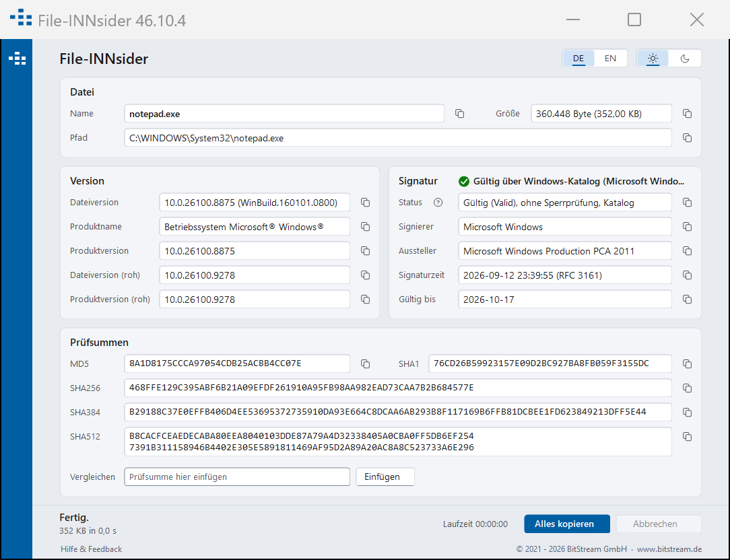Click the SHA1 hash field
Image resolution: width=730 pixels, height=560 pixels.
click(x=550, y=363)
